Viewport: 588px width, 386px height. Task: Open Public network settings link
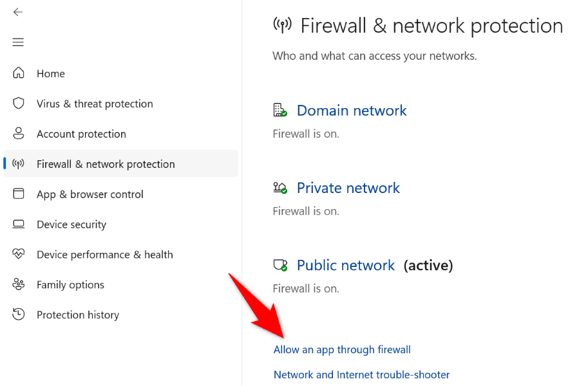tap(345, 266)
